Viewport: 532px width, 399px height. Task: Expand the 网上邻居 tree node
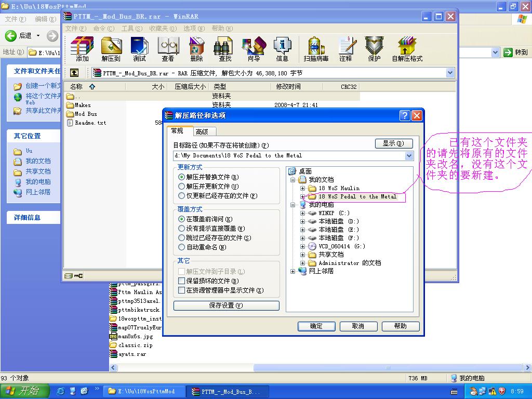[293, 271]
